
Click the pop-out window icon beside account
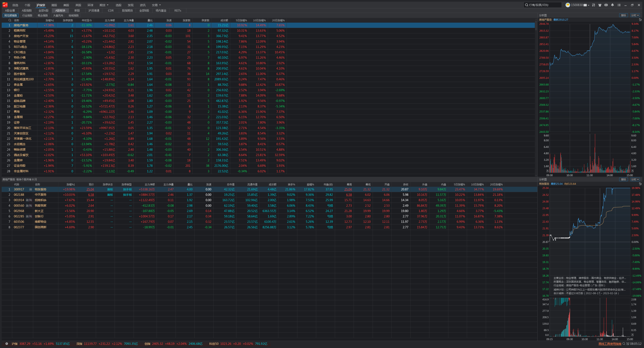point(593,5)
